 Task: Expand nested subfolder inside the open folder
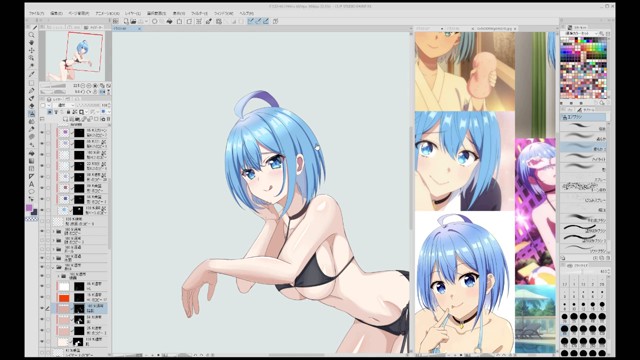pyautogui.click(x=58, y=276)
